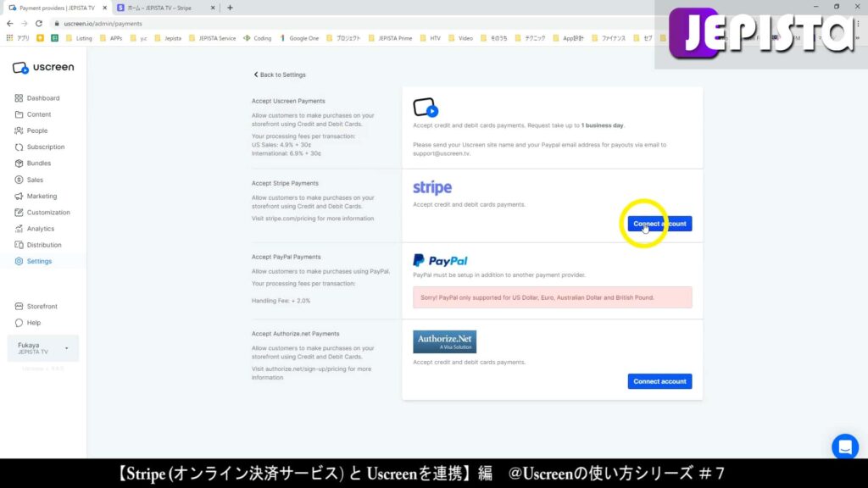Click 'Visit stripe.com/pricing for more information' text
The height and width of the screenshot is (488, 868).
coord(313,219)
